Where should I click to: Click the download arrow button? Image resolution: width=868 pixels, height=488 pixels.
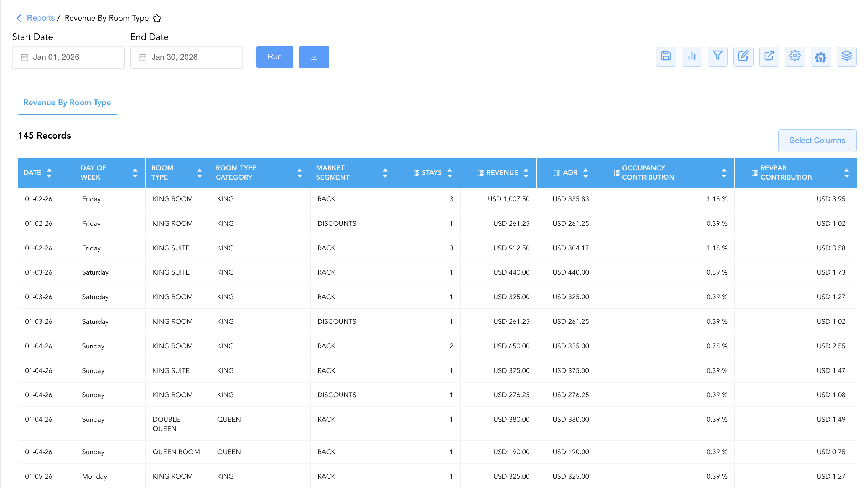(x=314, y=57)
